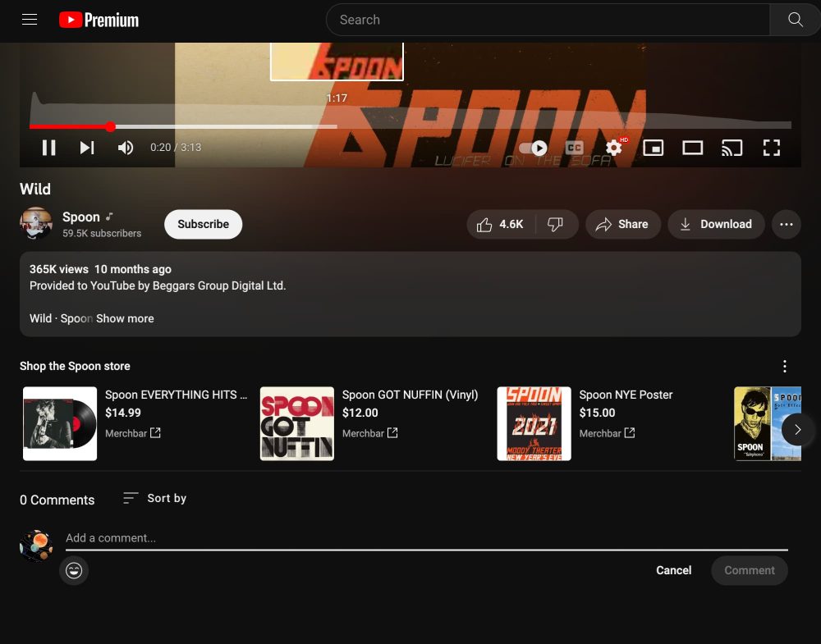Cast video to a TV
Viewport: 821px width, 644px height.
[x=732, y=148]
